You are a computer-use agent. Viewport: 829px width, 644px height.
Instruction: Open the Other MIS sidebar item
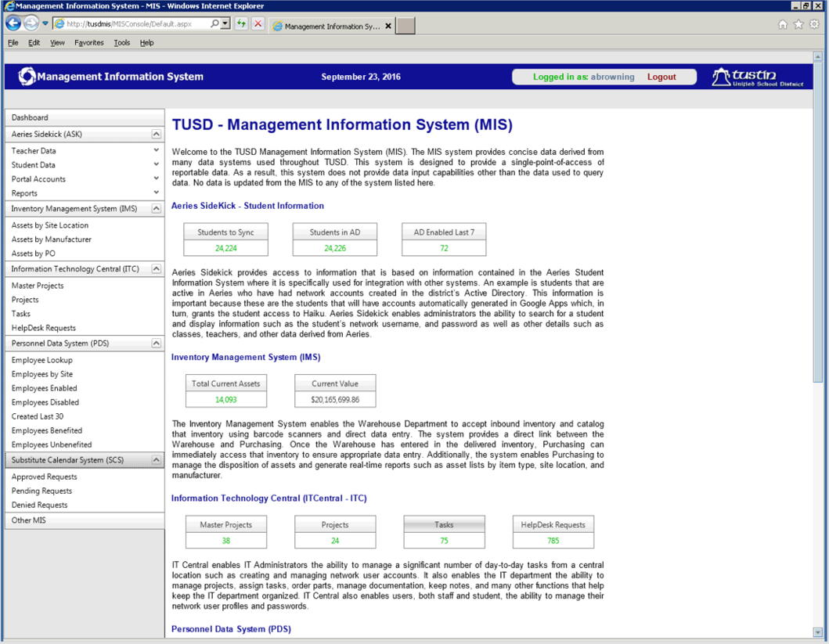85,520
